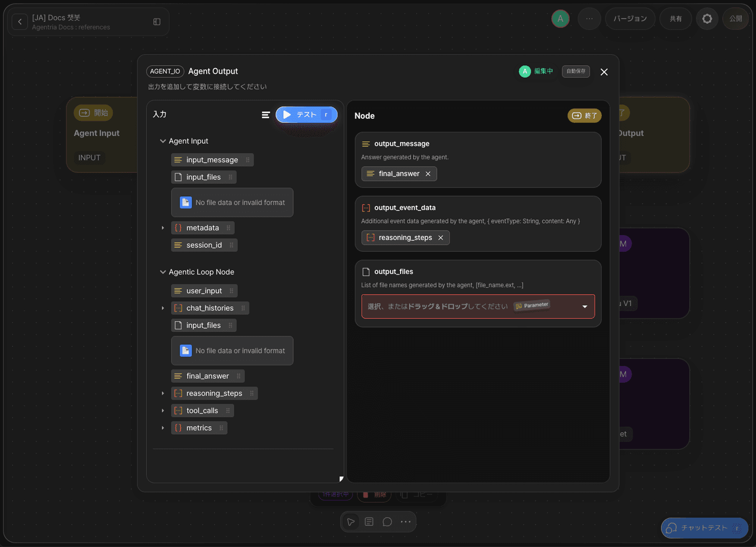The width and height of the screenshot is (756, 547).
Task: Click the output_event_data array icon
Action: 366,208
